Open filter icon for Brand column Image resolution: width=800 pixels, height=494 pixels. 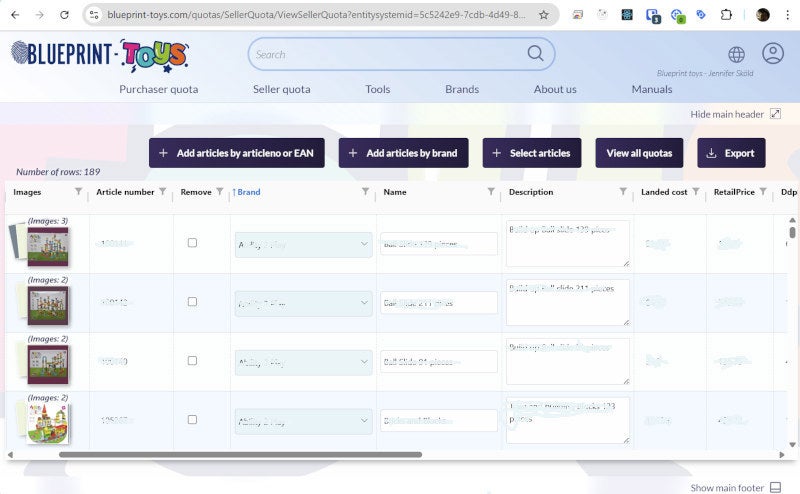(365, 191)
